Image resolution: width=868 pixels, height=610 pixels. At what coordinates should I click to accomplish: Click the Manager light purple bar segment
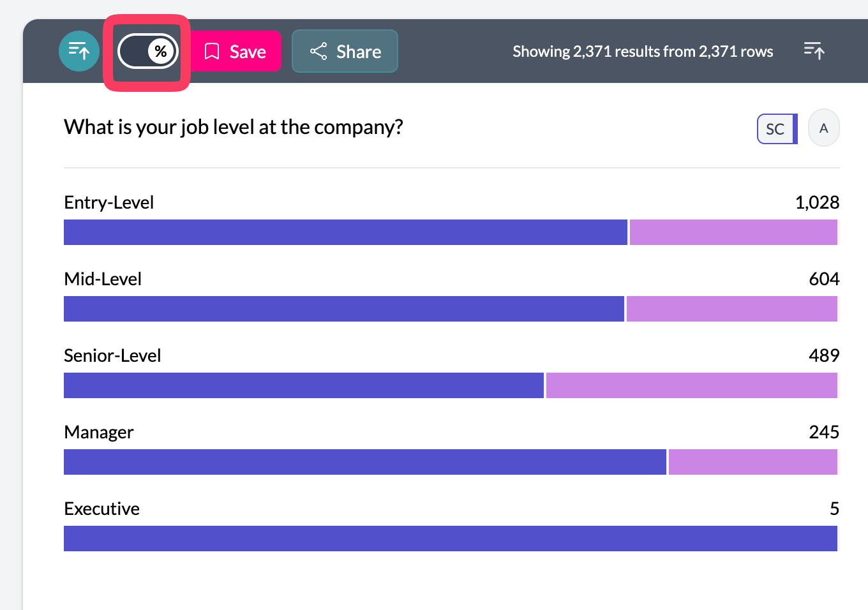click(x=752, y=462)
